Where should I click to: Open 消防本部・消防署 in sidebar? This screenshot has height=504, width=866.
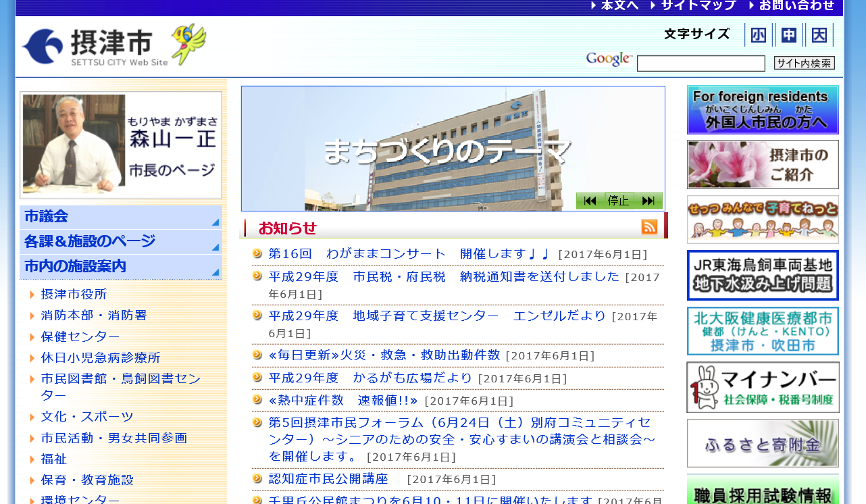tap(94, 316)
